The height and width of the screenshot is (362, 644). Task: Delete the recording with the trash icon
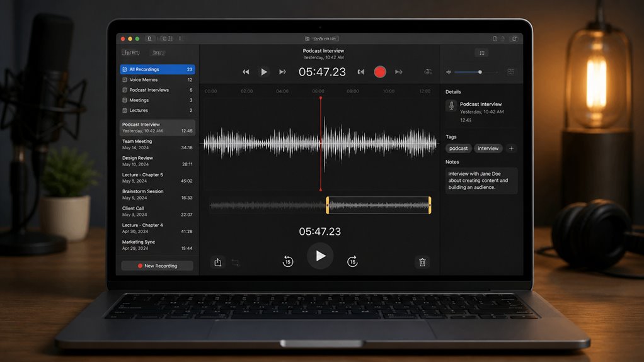click(422, 262)
